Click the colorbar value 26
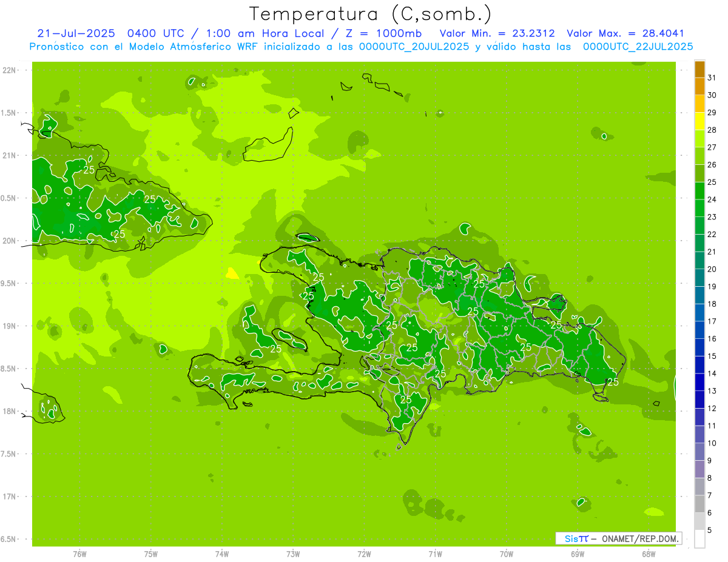Image resolution: width=728 pixels, height=562 pixels. tap(712, 165)
